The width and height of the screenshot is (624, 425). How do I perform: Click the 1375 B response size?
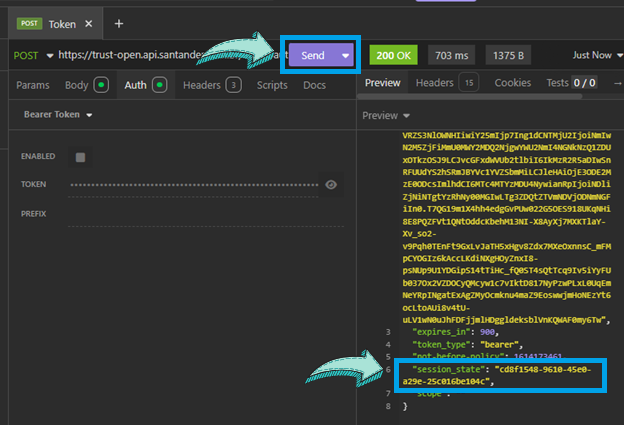pyautogui.click(x=508, y=55)
